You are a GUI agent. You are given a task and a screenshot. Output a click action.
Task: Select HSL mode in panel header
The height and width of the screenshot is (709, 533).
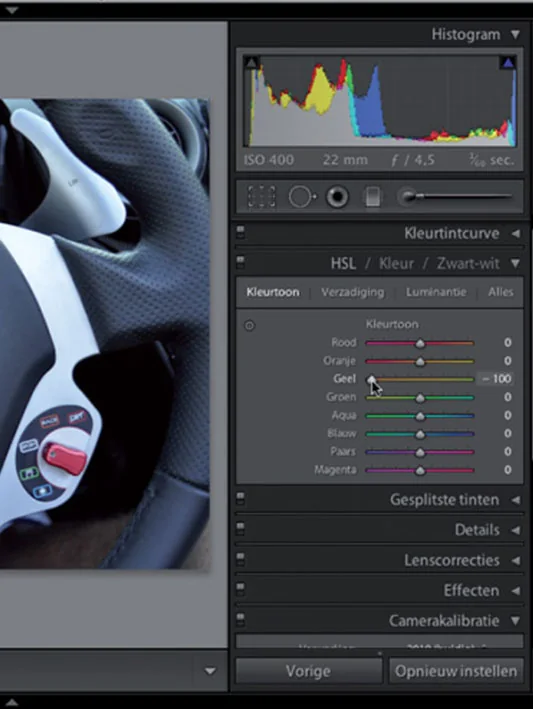(x=343, y=263)
